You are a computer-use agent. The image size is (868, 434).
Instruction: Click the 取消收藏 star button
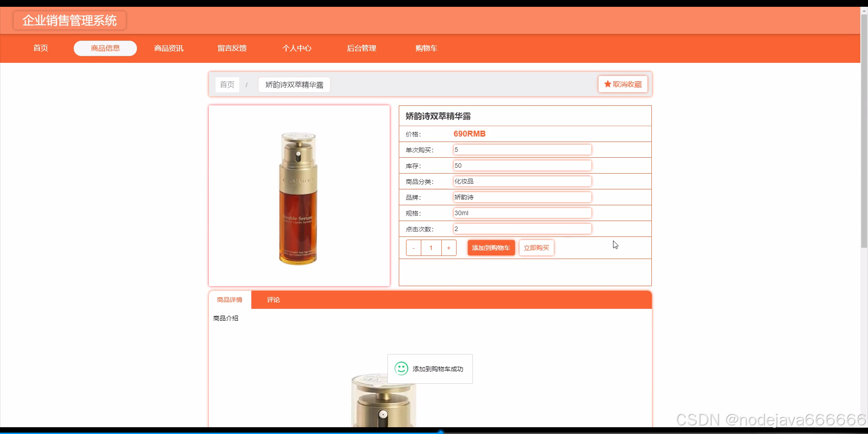click(x=623, y=84)
